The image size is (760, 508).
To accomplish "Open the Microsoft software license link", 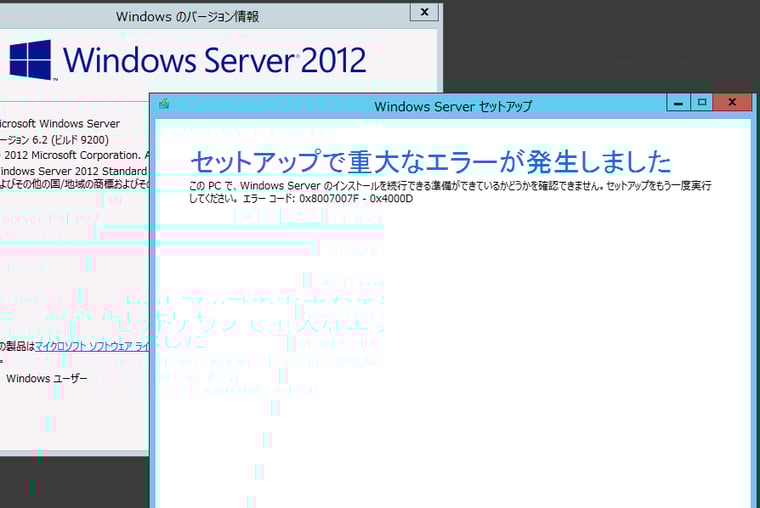I will (x=93, y=346).
